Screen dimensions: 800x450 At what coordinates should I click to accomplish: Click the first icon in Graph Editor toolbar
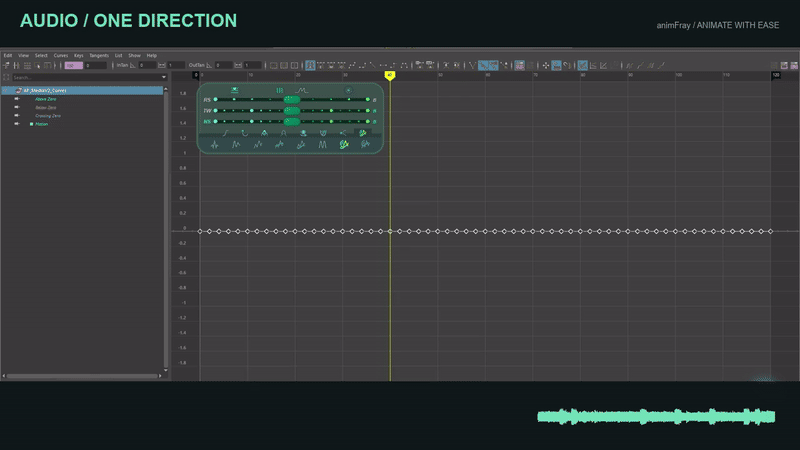[6, 65]
